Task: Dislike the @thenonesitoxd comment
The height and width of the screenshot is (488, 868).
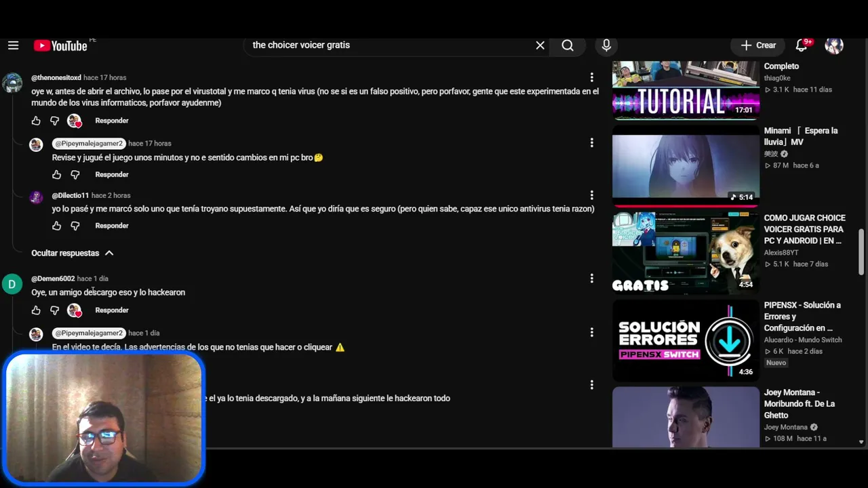Action: (x=55, y=121)
